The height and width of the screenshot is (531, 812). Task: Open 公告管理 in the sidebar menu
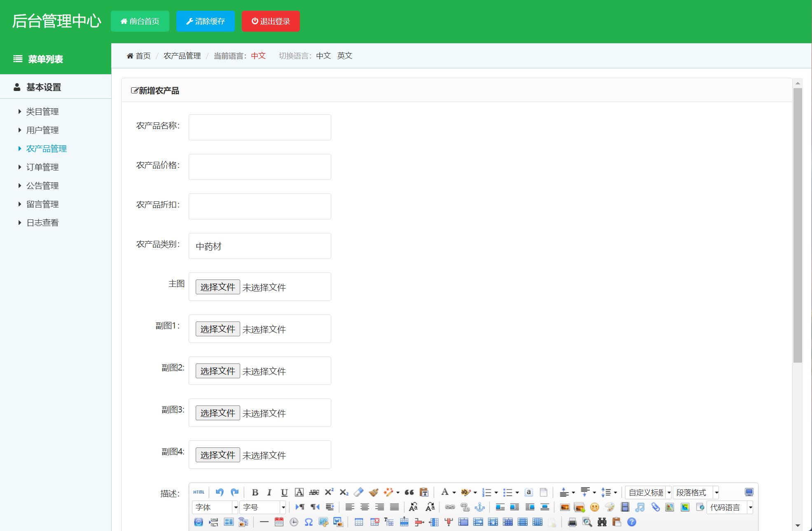click(42, 186)
